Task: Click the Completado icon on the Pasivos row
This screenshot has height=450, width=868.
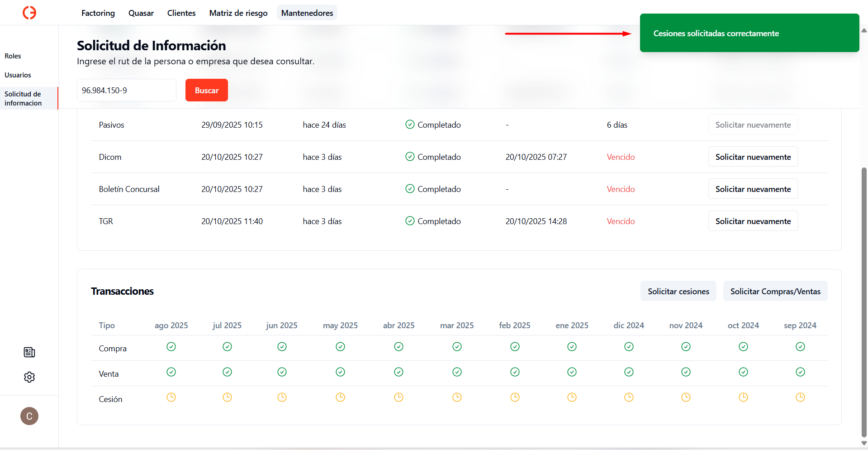Action: pyautogui.click(x=410, y=124)
